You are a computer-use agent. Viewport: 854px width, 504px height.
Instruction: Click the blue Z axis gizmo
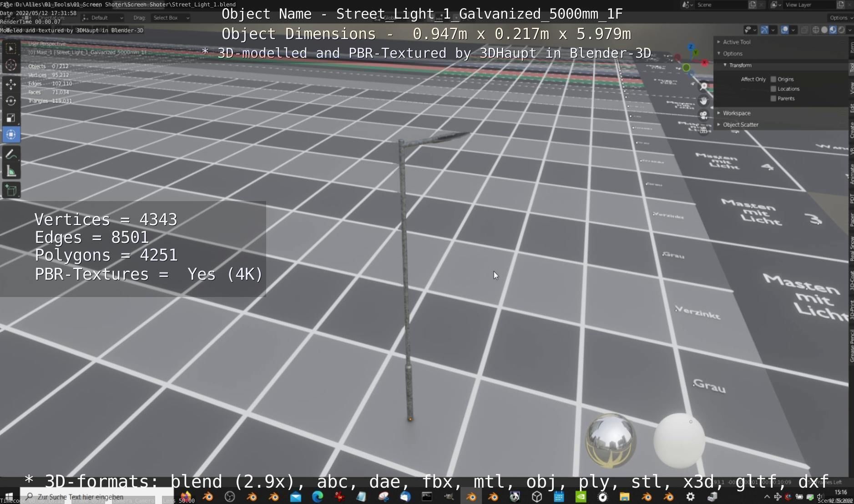coord(691,47)
